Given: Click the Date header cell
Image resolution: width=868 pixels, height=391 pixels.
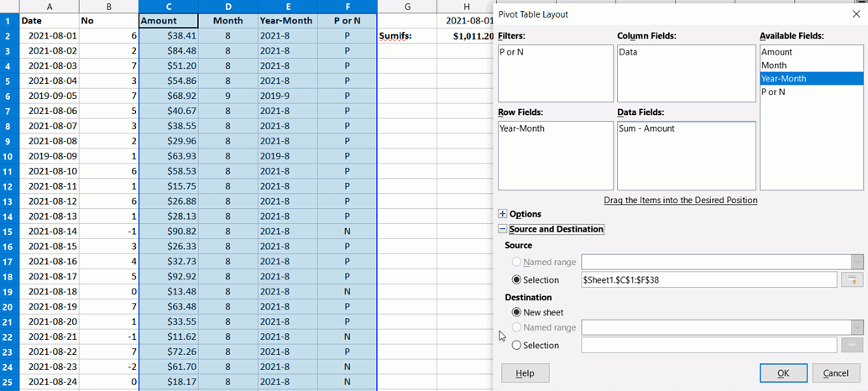Looking at the screenshot, I should tap(50, 21).
